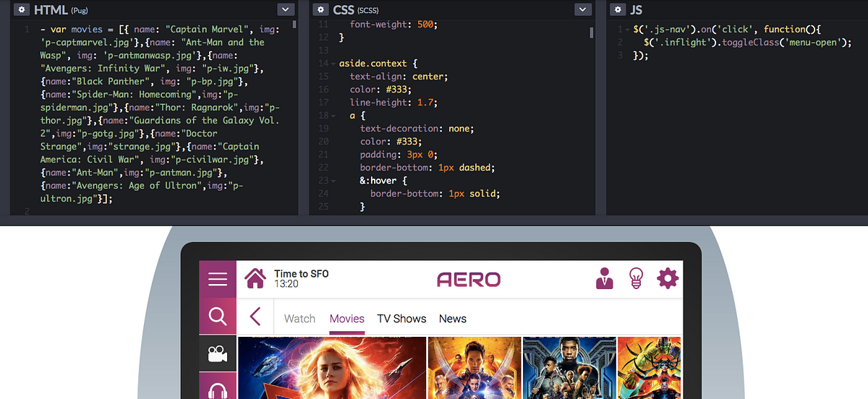Viewport: 868px width, 399px height.
Task: Go back with the left chevron
Action: click(255, 317)
